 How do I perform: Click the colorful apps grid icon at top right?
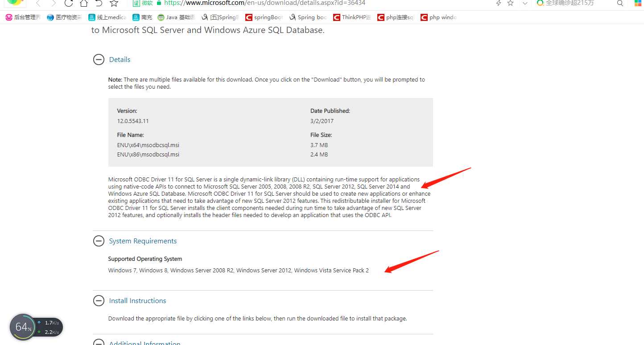(638, 3)
